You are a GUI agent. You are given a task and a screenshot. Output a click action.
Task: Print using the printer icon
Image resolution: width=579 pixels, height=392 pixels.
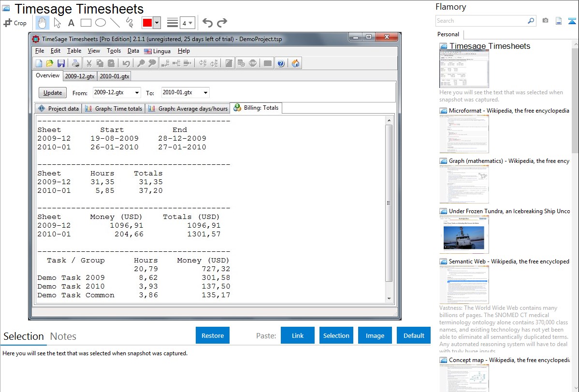pyautogui.click(x=75, y=63)
